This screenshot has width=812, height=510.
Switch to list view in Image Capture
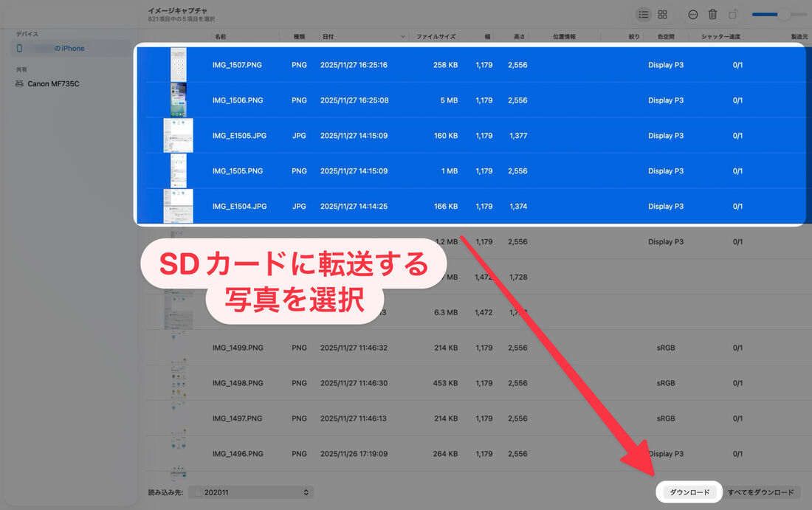(644, 15)
